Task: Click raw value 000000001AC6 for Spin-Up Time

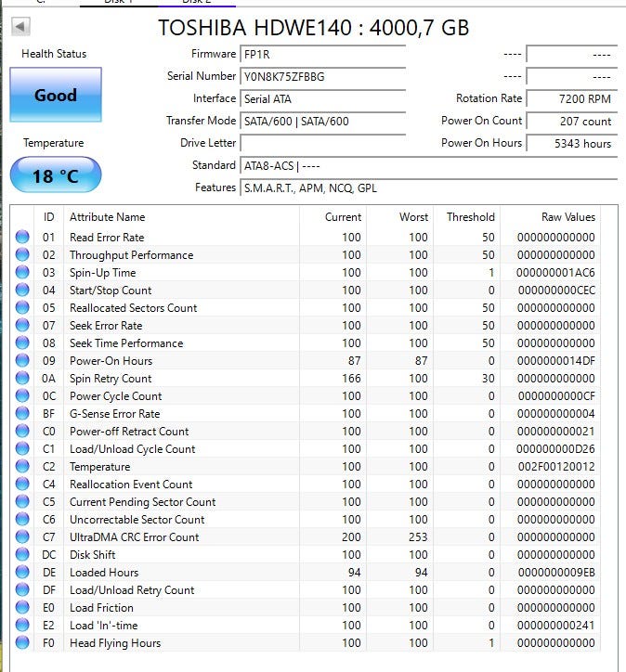Action: (x=555, y=273)
